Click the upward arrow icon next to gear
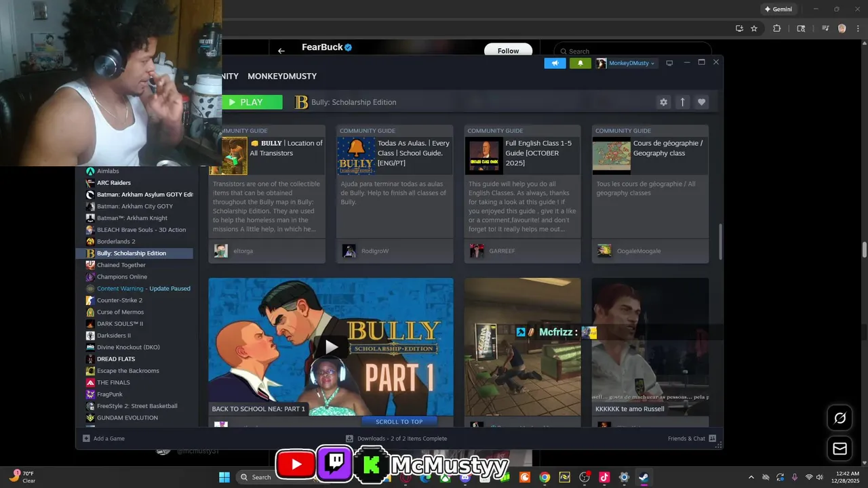868x488 pixels. [x=683, y=102]
